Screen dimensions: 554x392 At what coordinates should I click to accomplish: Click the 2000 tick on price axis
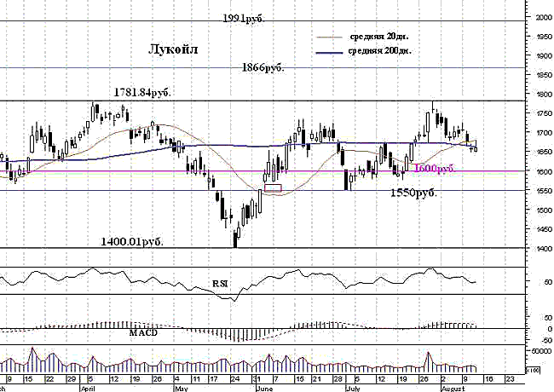click(x=544, y=17)
